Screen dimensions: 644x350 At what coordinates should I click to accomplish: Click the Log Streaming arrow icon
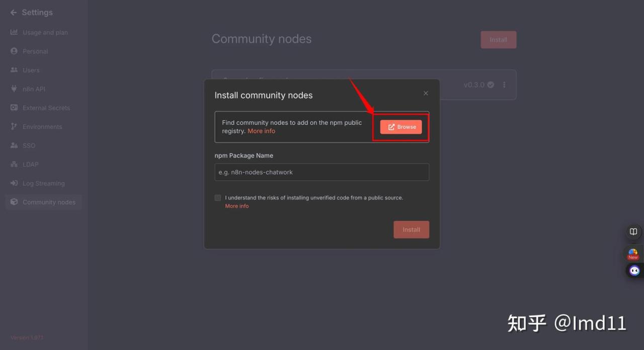coord(14,183)
